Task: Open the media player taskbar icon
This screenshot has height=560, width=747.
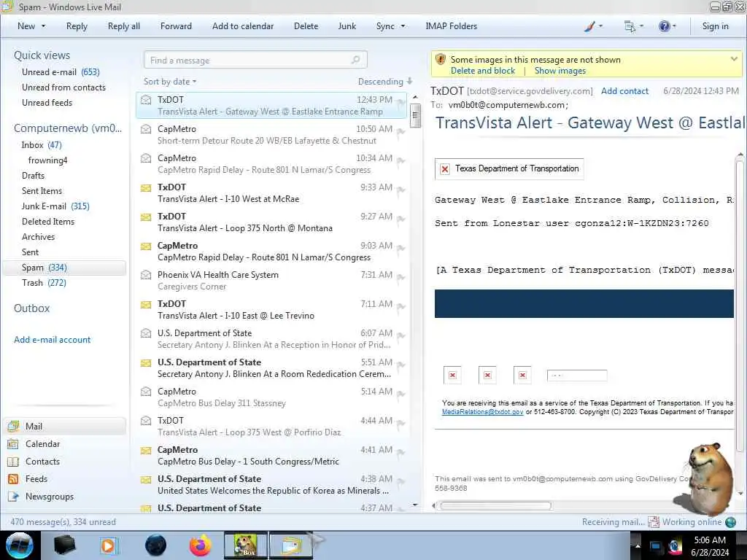Action: pyautogui.click(x=109, y=545)
